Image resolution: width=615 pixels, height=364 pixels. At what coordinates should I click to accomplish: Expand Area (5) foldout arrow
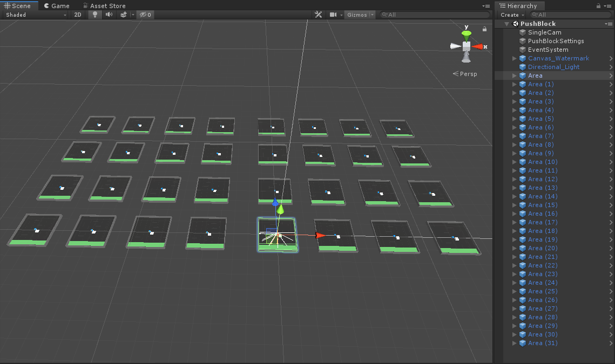point(514,119)
